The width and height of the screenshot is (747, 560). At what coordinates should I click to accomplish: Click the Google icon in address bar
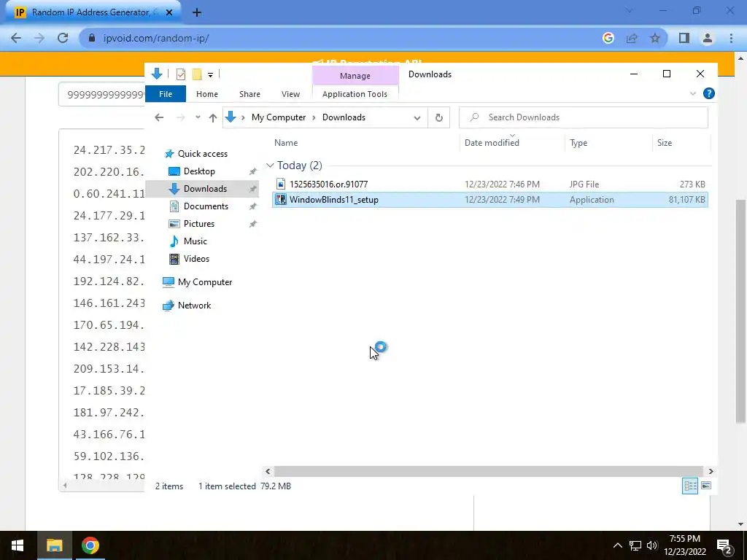pyautogui.click(x=608, y=38)
